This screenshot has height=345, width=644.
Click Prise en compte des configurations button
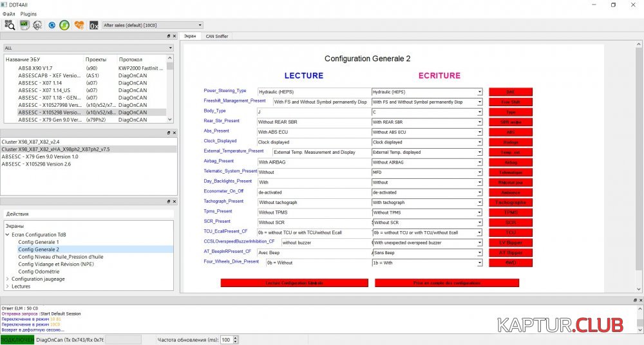click(447, 283)
